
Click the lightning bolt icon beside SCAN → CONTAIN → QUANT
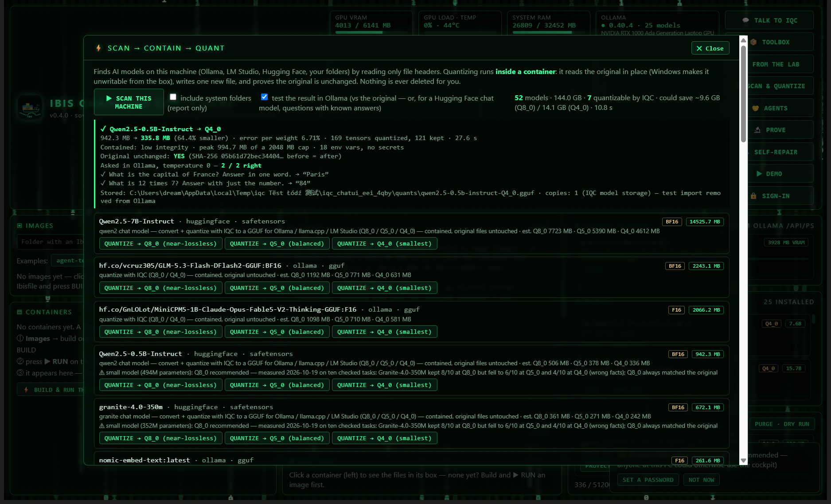pyautogui.click(x=99, y=48)
